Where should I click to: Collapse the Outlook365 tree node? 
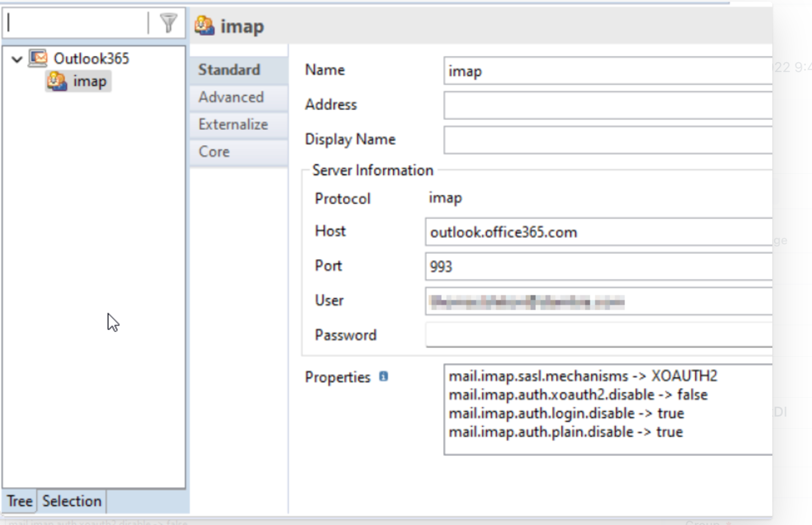[x=17, y=59]
